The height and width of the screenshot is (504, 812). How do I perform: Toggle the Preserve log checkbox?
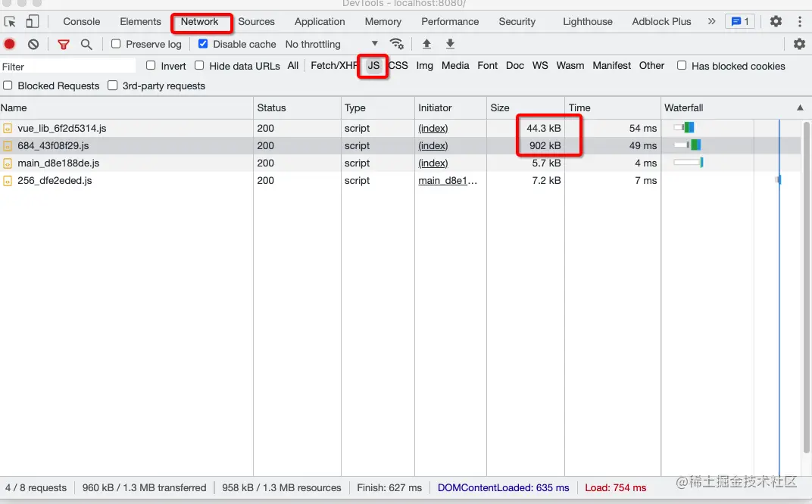coord(116,44)
